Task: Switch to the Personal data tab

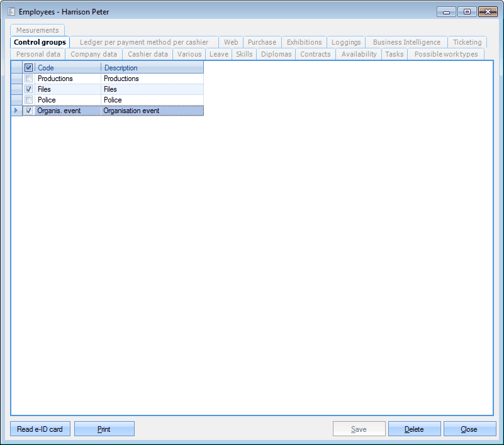Action: [38, 54]
